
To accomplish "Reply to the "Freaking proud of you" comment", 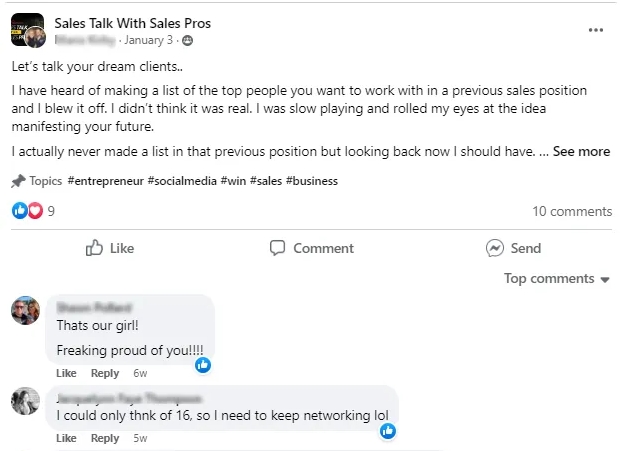I will point(105,373).
